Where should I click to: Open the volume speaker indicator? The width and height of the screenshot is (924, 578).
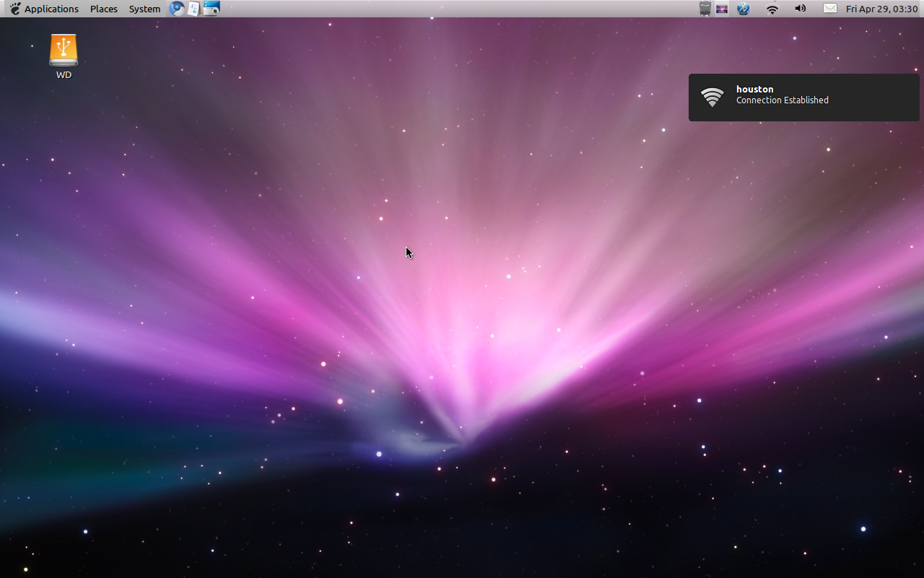801,9
